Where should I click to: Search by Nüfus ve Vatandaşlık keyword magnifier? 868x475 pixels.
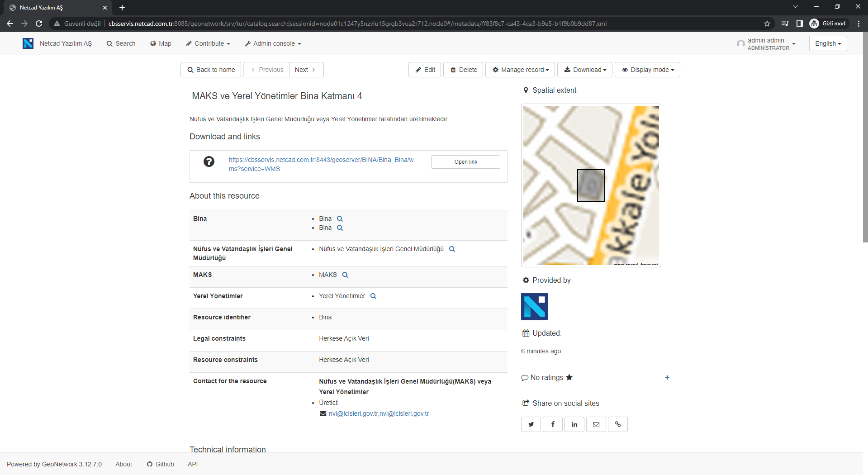[452, 249]
